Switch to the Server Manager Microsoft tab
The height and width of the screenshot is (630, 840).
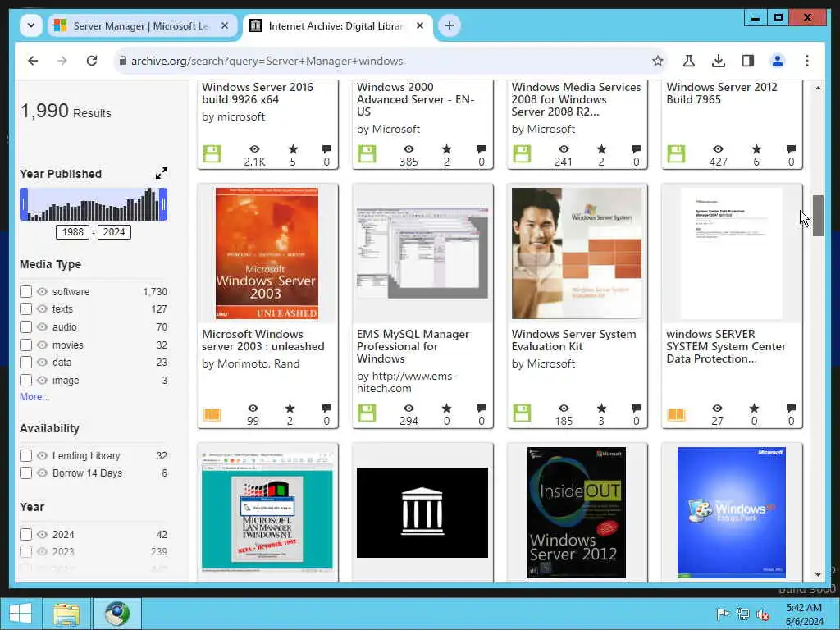143,25
